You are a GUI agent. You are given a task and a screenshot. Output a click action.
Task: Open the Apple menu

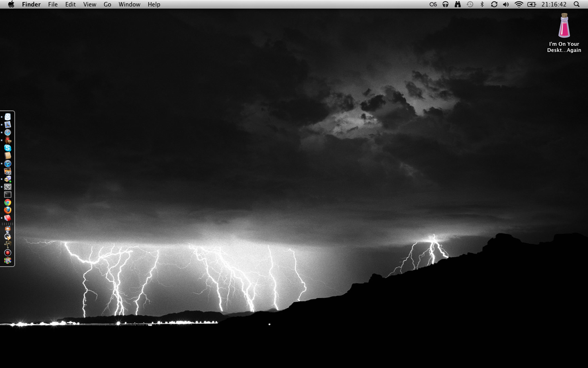(x=11, y=4)
